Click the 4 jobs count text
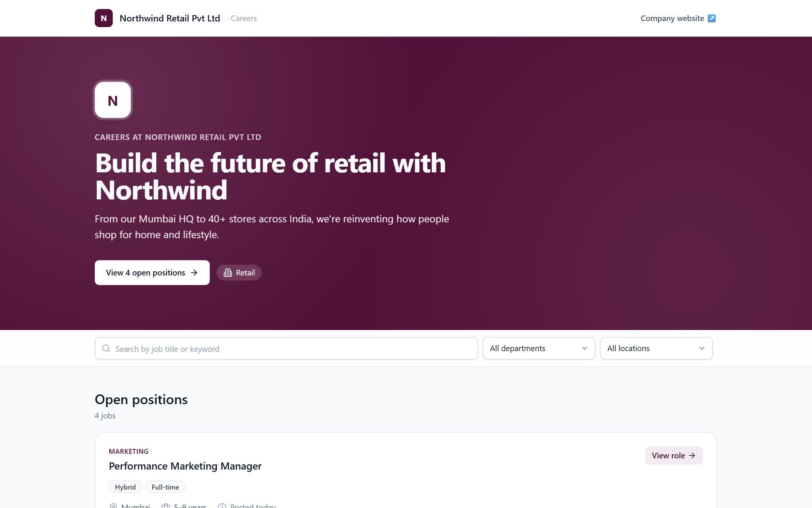The image size is (812, 508). pyautogui.click(x=105, y=416)
